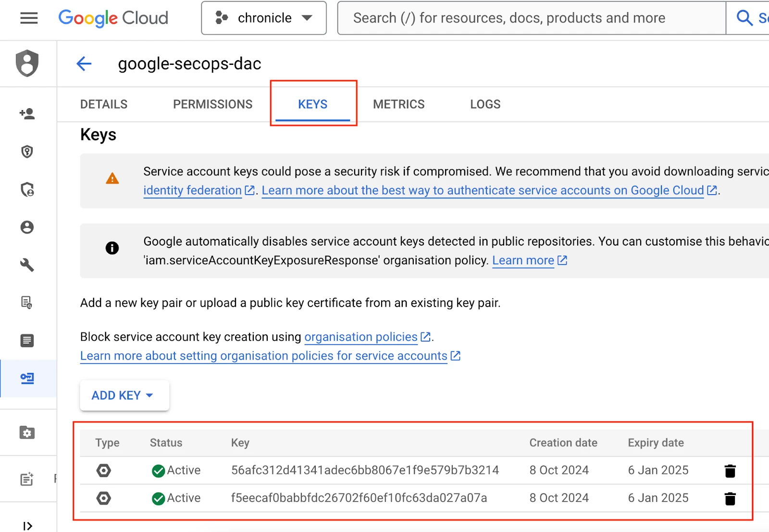The height and width of the screenshot is (532, 769).
Task: Click the Creation date column header
Action: 563,443
